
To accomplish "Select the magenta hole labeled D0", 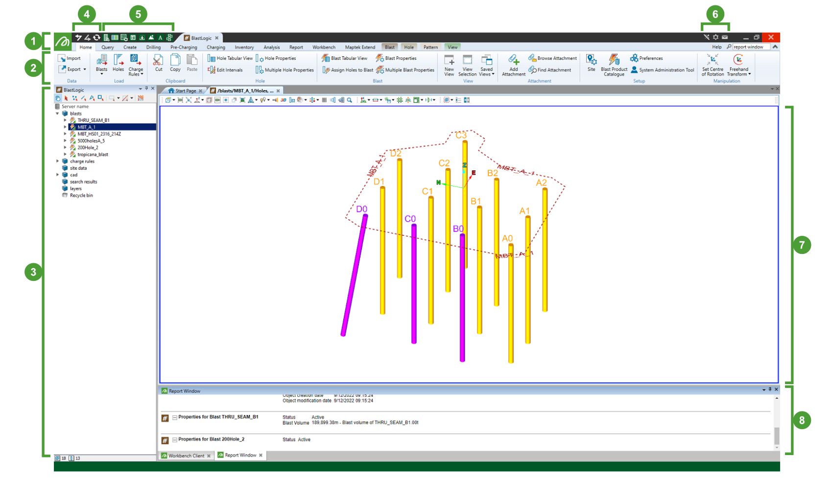I will [354, 275].
